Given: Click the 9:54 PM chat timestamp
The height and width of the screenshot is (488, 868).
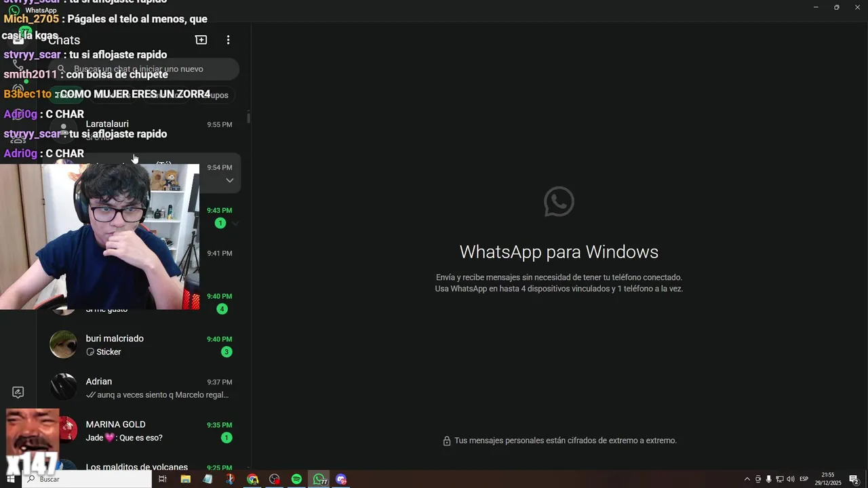Looking at the screenshot, I should tap(220, 167).
